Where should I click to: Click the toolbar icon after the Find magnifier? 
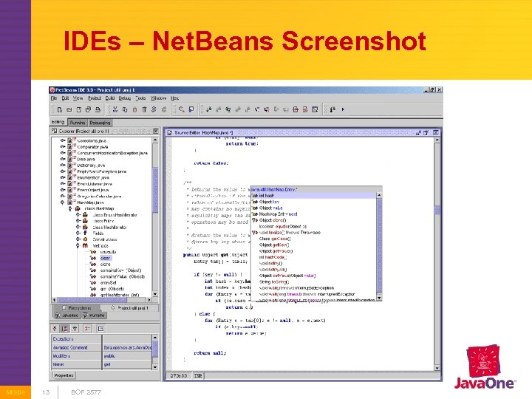point(191,109)
